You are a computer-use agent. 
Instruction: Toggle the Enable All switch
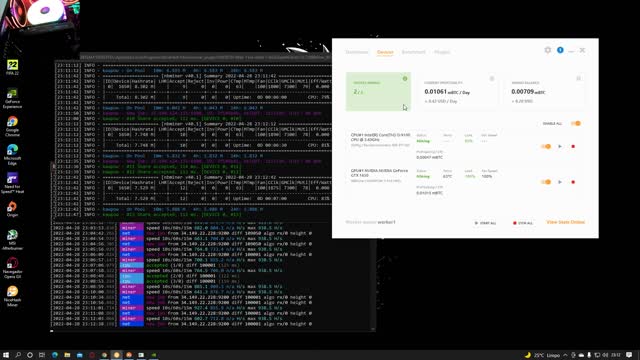click(576, 123)
